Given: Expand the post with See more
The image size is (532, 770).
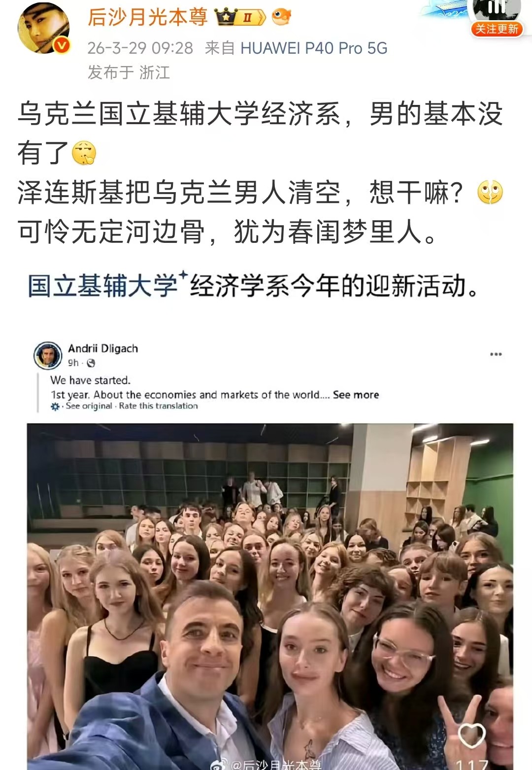Looking at the screenshot, I should tap(356, 395).
